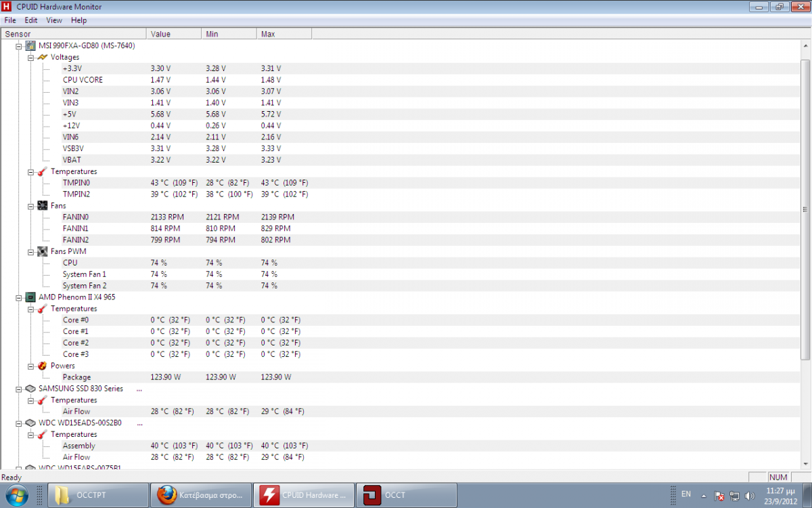Switch to the Firefox taskbar window
Image resolution: width=812 pixels, height=508 pixels.
201,495
